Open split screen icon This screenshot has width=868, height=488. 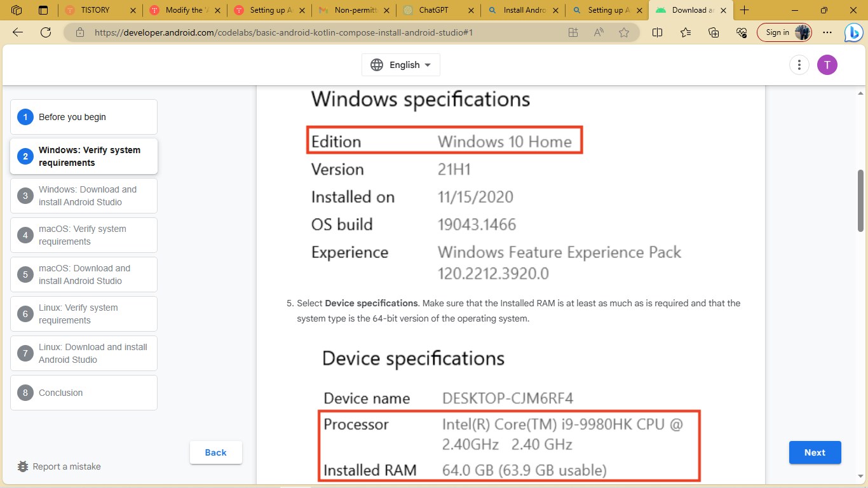tap(658, 32)
